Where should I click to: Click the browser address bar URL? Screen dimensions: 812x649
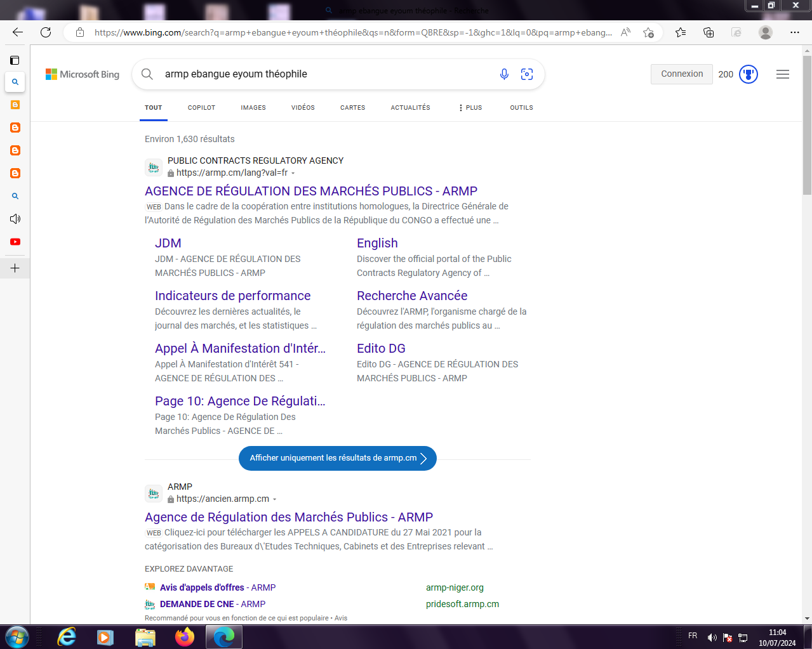[x=354, y=32]
